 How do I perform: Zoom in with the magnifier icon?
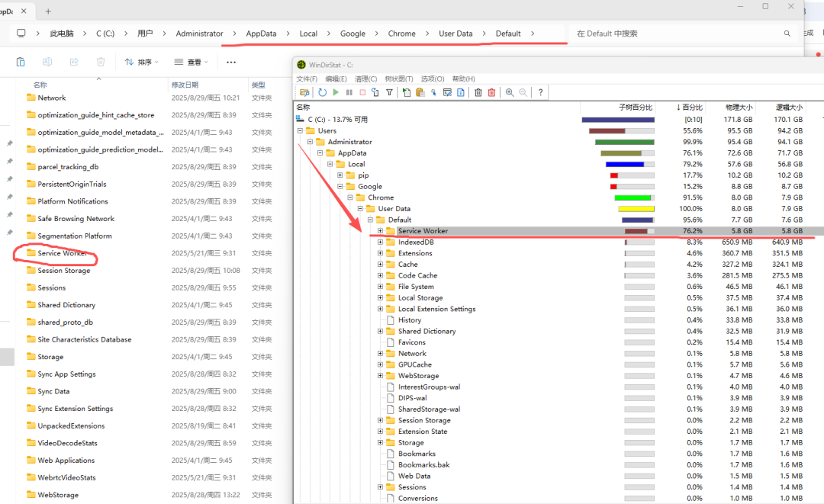click(x=510, y=92)
